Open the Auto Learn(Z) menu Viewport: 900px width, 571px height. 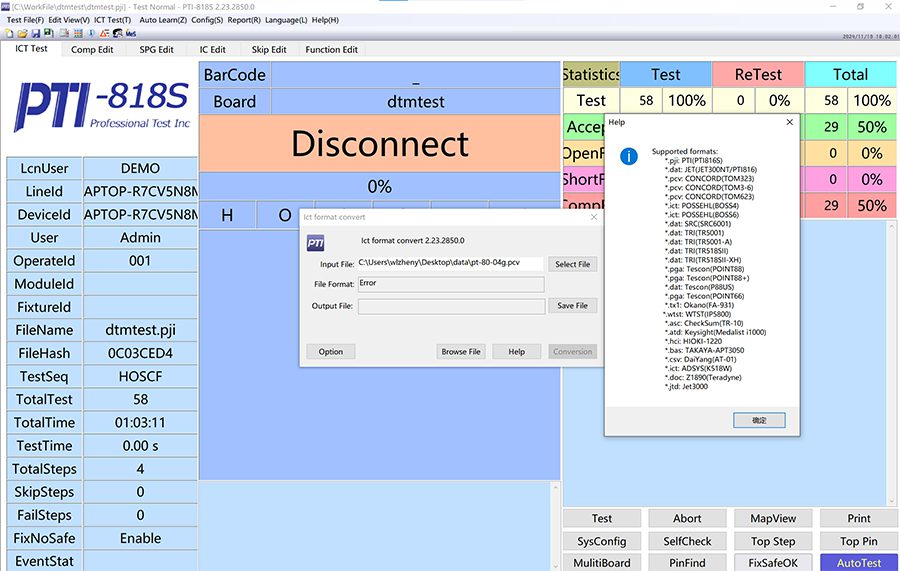pos(163,20)
